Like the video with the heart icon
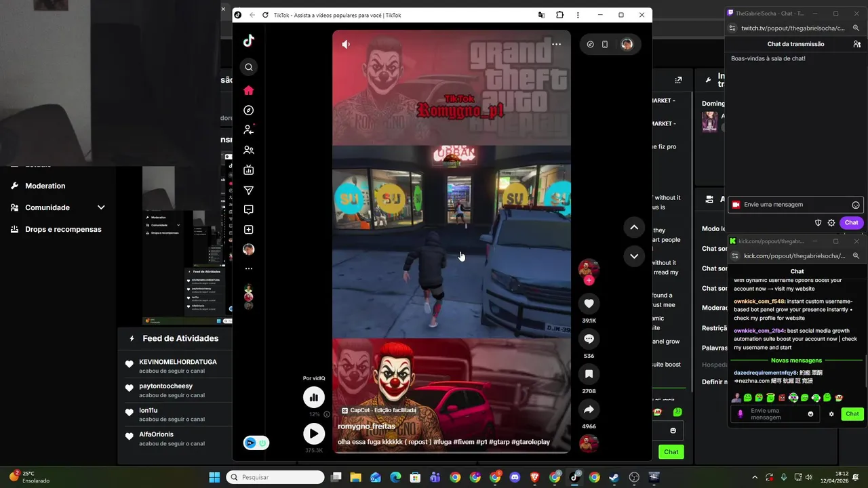The width and height of the screenshot is (868, 488). [589, 304]
